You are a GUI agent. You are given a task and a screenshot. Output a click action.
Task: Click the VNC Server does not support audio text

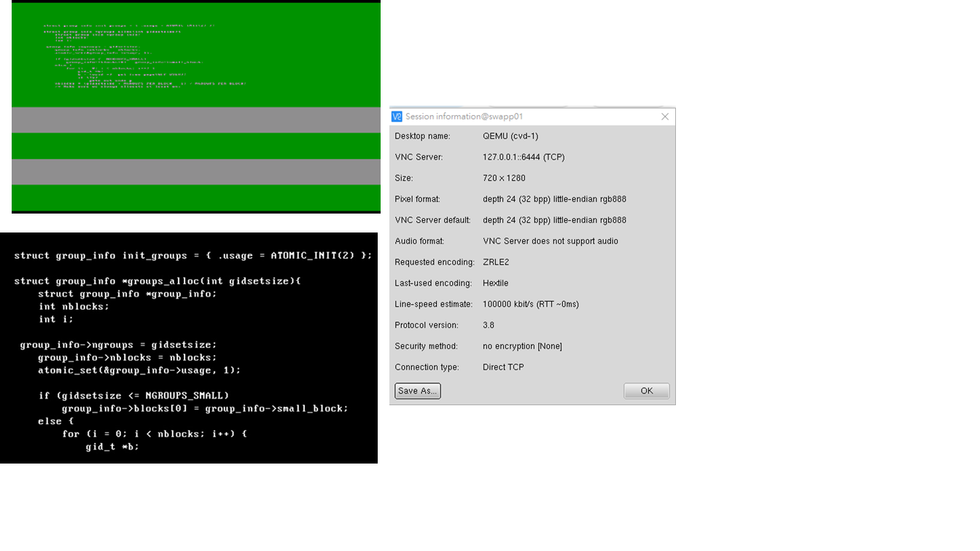(551, 241)
